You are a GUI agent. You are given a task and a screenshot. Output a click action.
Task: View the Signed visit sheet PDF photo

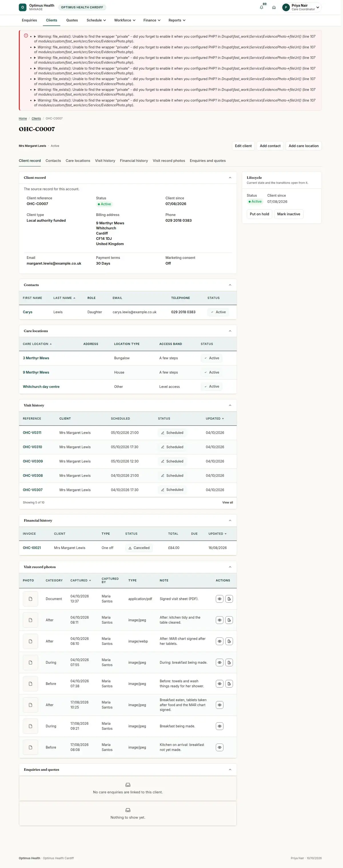[x=220, y=599]
